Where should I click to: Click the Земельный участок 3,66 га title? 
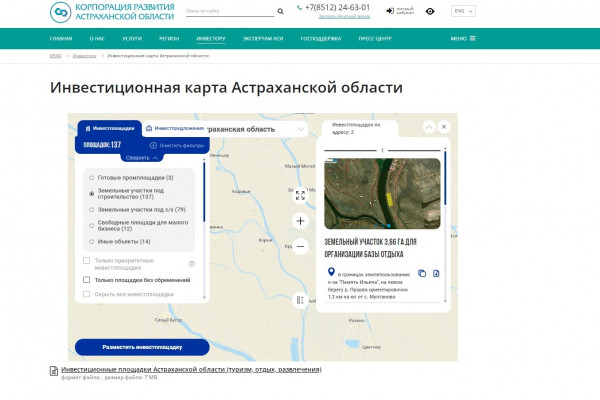pos(370,248)
